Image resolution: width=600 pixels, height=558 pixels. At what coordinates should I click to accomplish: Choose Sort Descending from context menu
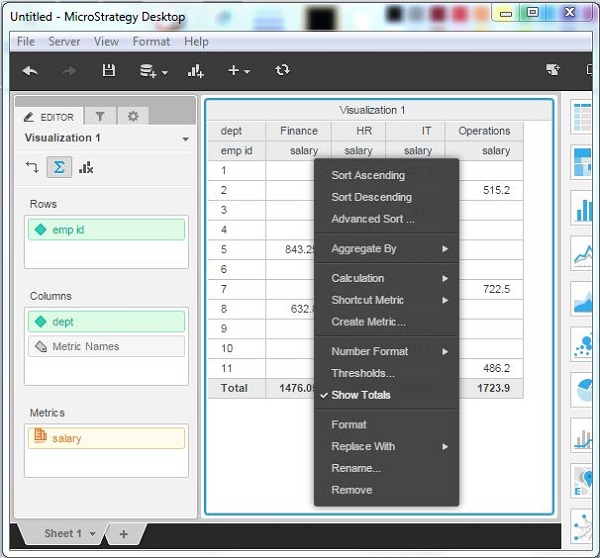tap(386, 197)
